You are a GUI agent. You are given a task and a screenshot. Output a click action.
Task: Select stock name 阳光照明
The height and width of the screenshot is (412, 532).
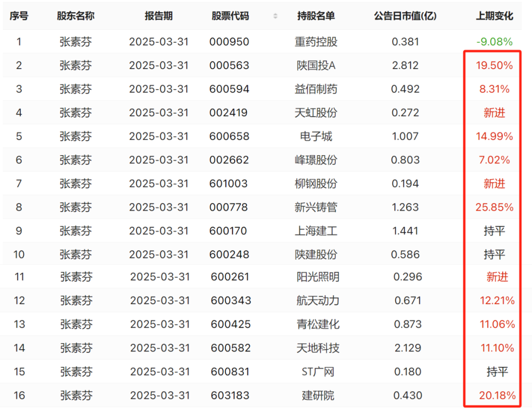318,277
